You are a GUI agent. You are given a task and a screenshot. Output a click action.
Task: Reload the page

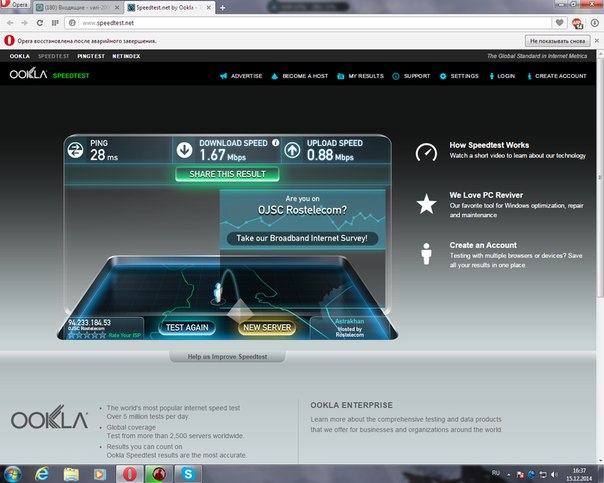[x=40, y=23]
